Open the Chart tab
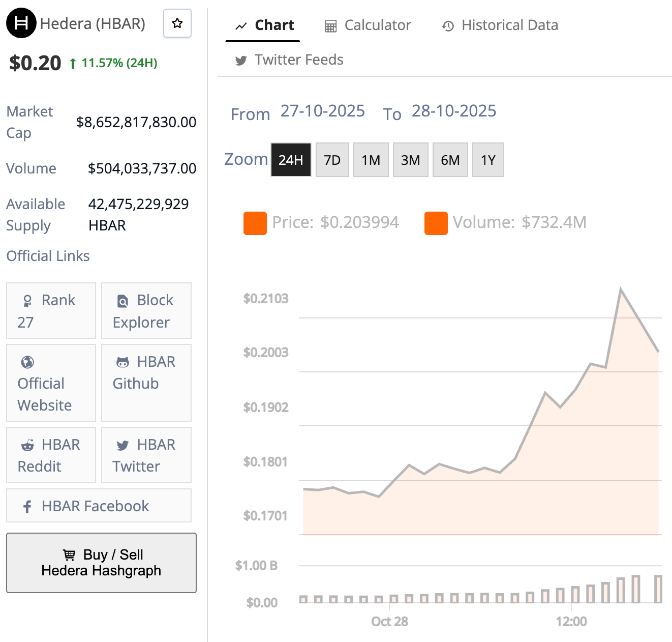The height and width of the screenshot is (642, 672). pos(264,25)
